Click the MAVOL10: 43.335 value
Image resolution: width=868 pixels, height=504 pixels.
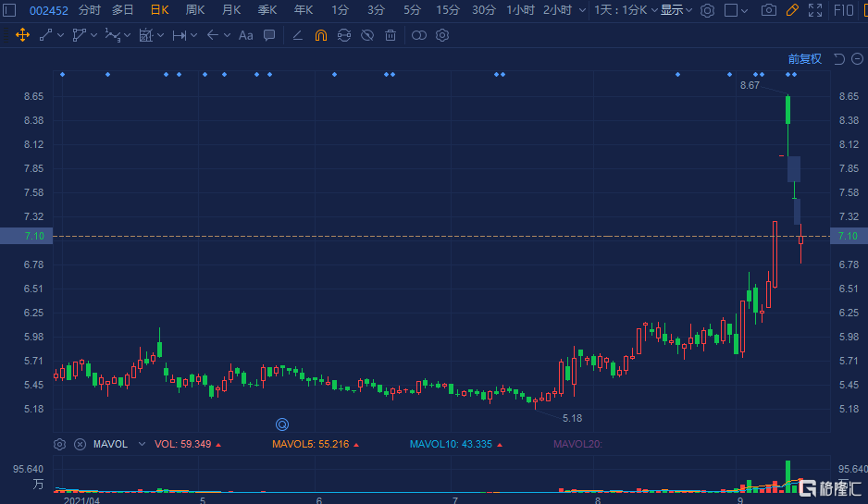[x=451, y=444]
